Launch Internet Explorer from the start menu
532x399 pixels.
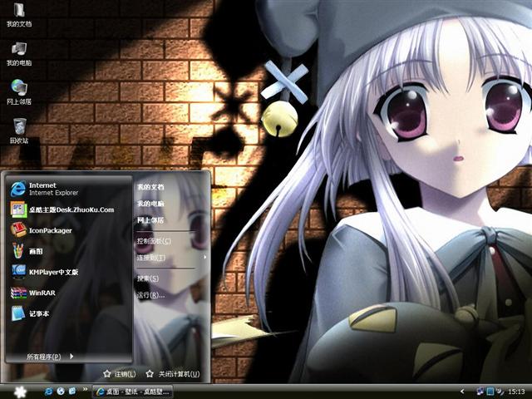pyautogui.click(x=68, y=189)
